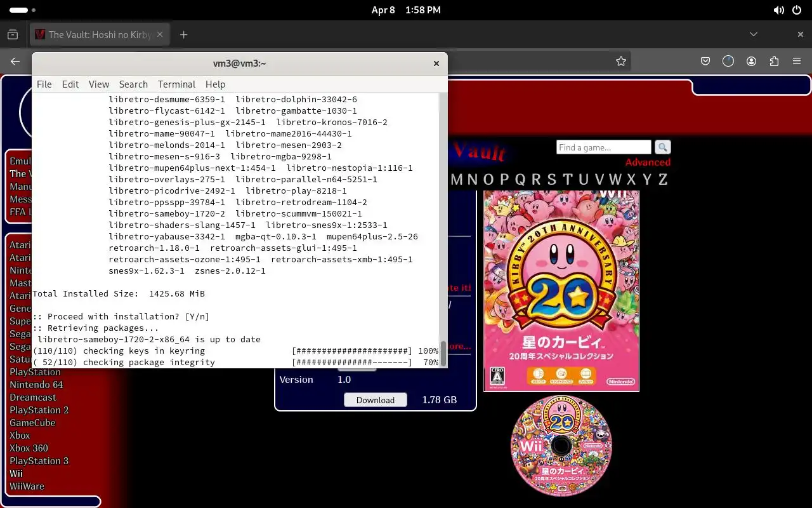812x508 pixels.
Task: Browse games starting with letter V
Action: pyautogui.click(x=599, y=179)
